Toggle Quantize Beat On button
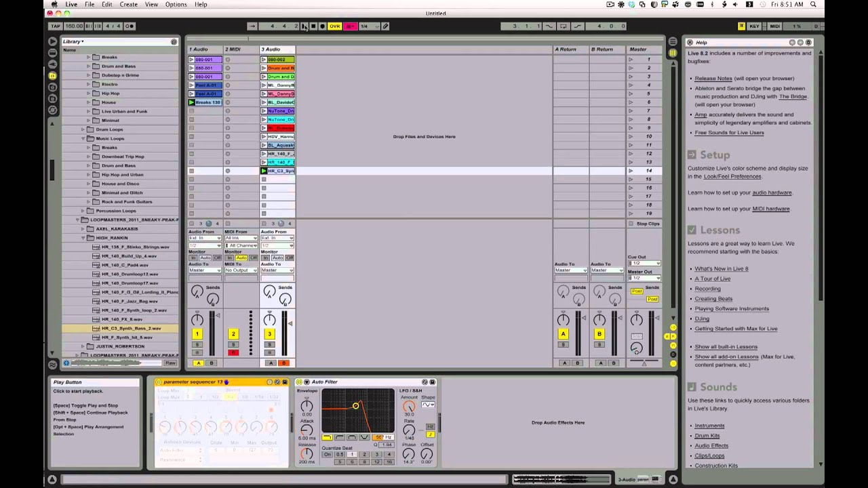The height and width of the screenshot is (488, 868). click(328, 454)
